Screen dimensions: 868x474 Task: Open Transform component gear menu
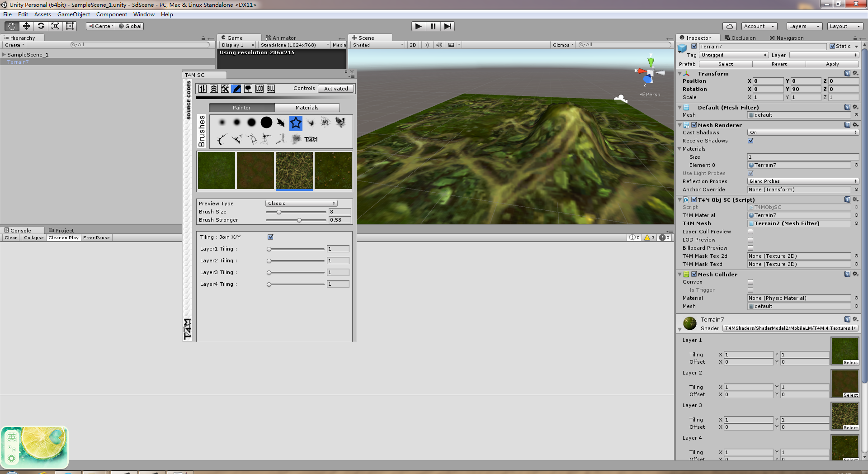(855, 73)
